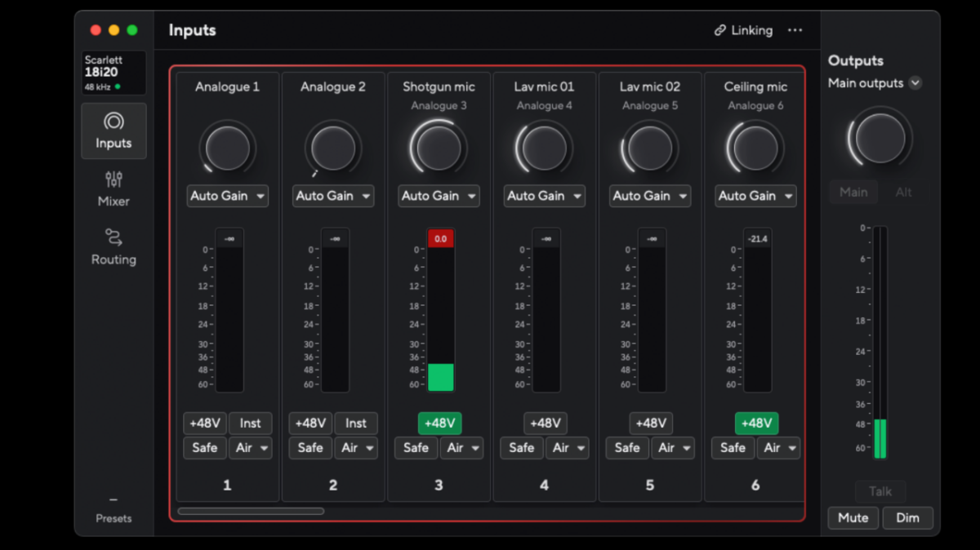
Task: Open Air dropdown on channel 2
Action: point(356,447)
